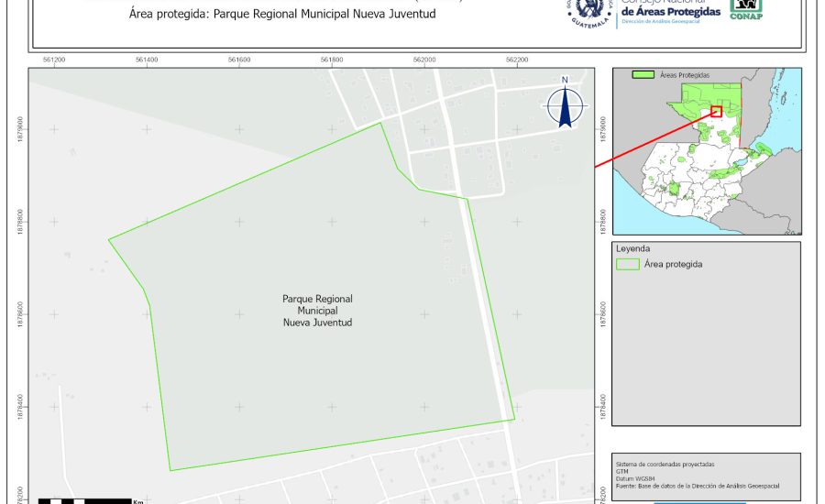Click the 'Datum WGS84' text in info box

click(639, 478)
